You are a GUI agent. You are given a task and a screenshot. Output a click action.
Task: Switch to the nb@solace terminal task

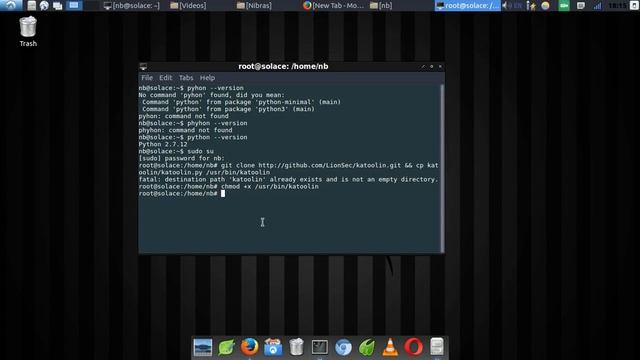[x=132, y=5]
